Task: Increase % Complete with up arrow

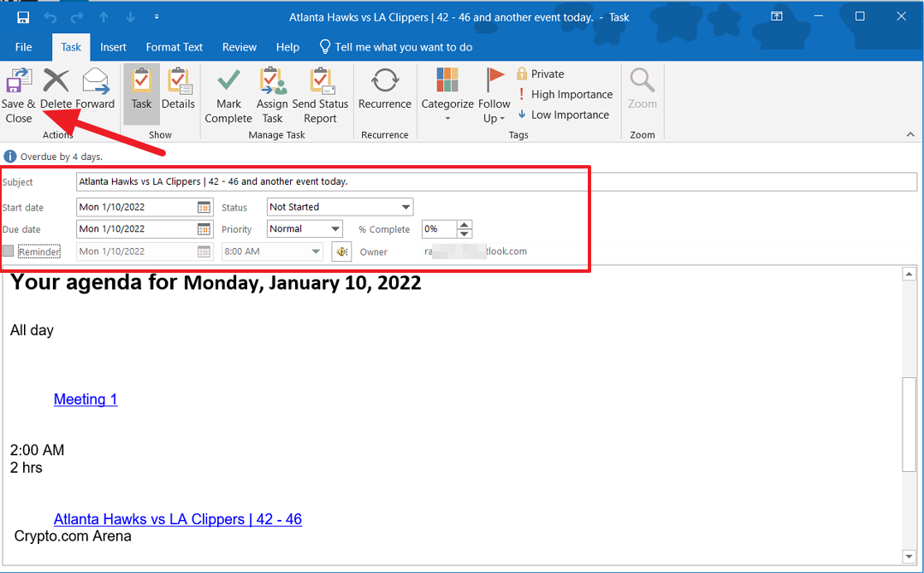Action: tap(465, 224)
